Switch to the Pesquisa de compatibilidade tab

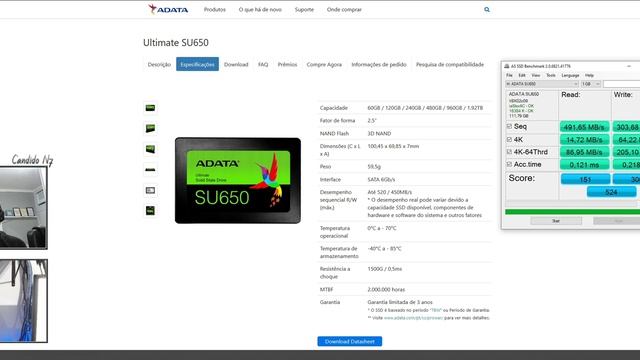coord(450,64)
